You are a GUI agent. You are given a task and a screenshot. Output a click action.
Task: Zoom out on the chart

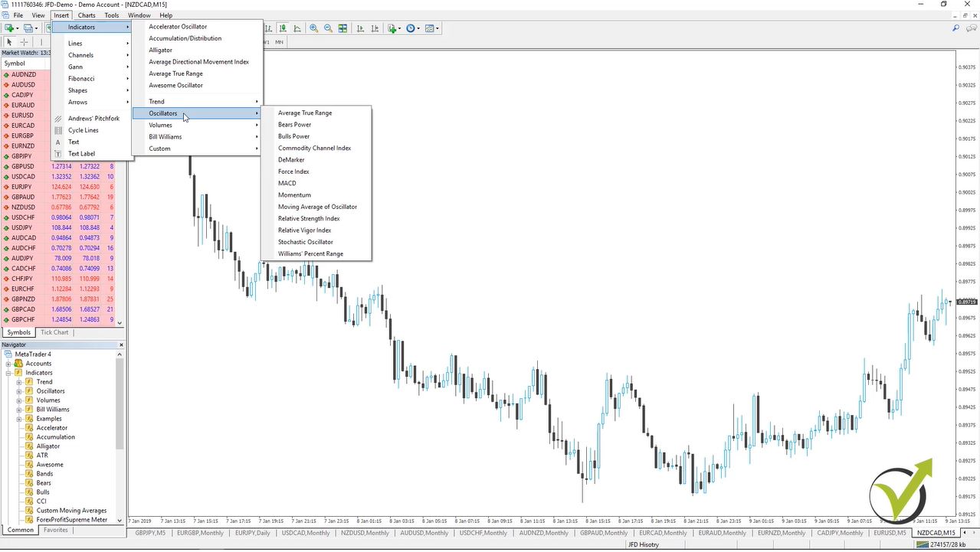click(x=327, y=28)
